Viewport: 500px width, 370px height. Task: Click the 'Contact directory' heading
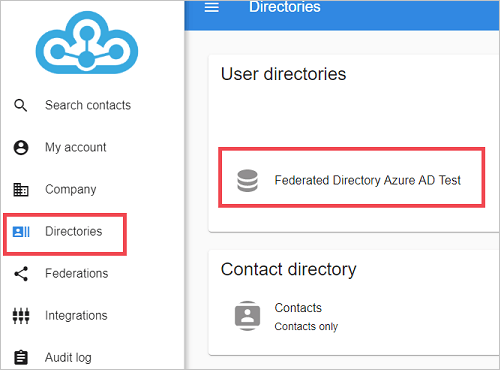tap(289, 269)
